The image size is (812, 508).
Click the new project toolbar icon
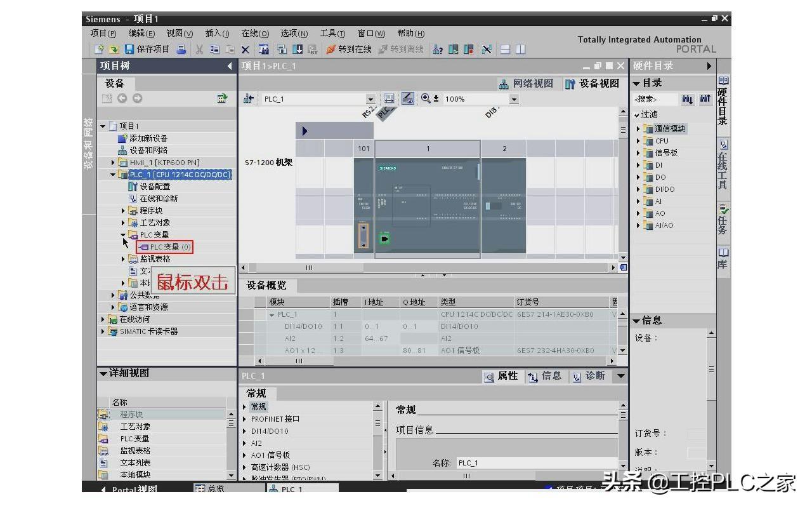[x=99, y=50]
